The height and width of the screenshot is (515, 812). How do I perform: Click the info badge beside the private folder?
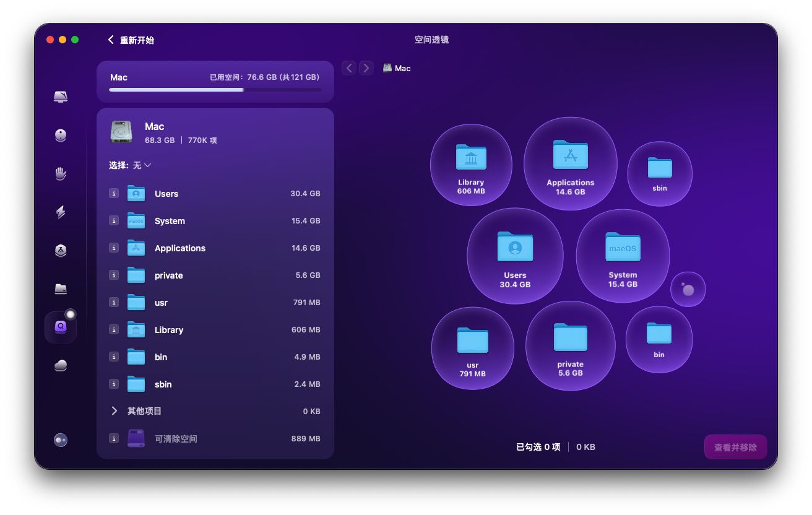[113, 275]
